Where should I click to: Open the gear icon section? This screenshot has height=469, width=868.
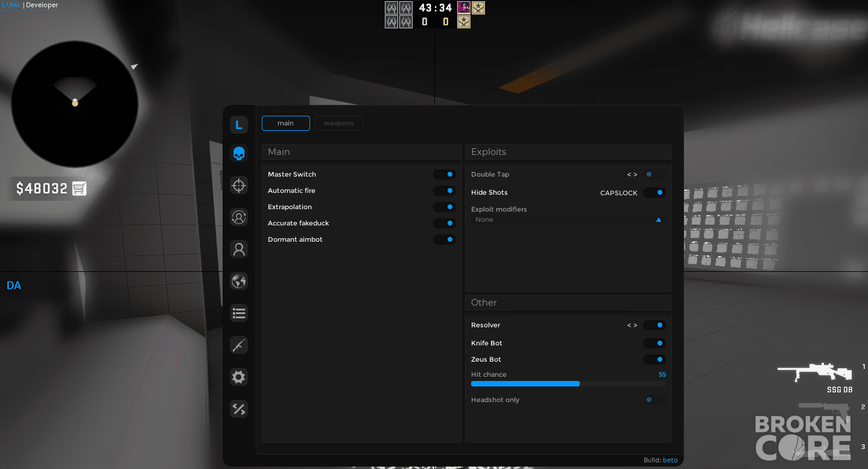pos(239,377)
